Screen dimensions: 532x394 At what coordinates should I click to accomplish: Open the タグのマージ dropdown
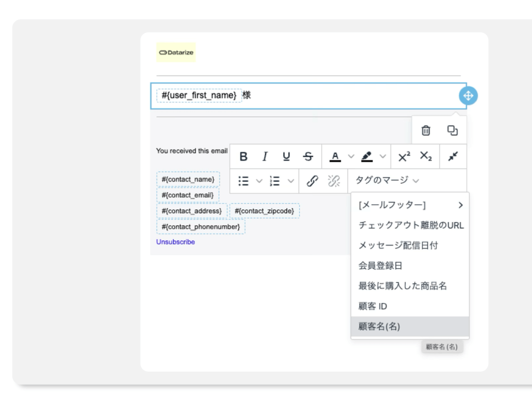pyautogui.click(x=387, y=180)
